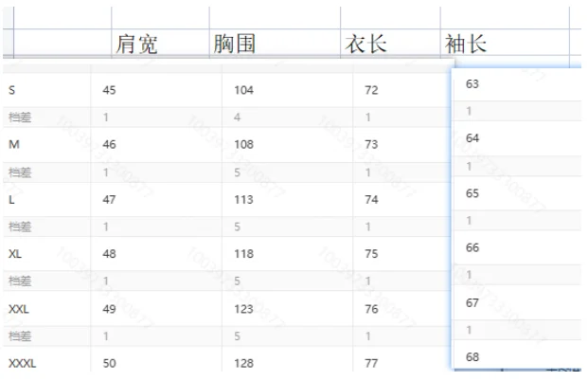This screenshot has width=588, height=381.
Task: Click shoulder grade difference 1 below 45
Action: pos(106,118)
